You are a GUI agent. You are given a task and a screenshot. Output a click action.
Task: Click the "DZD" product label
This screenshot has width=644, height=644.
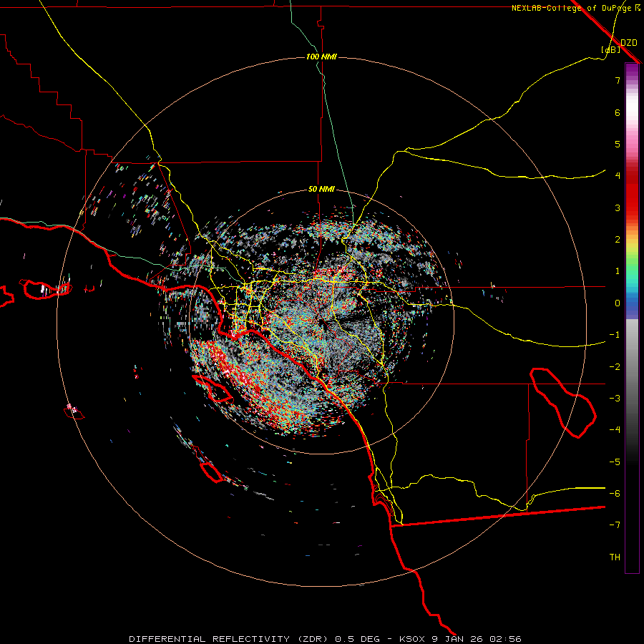click(629, 43)
